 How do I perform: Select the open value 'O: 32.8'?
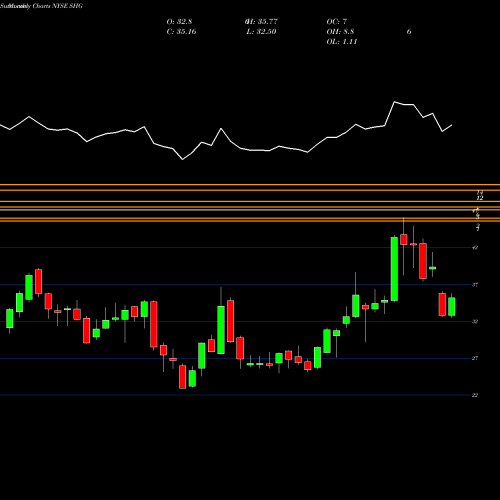coord(179,22)
